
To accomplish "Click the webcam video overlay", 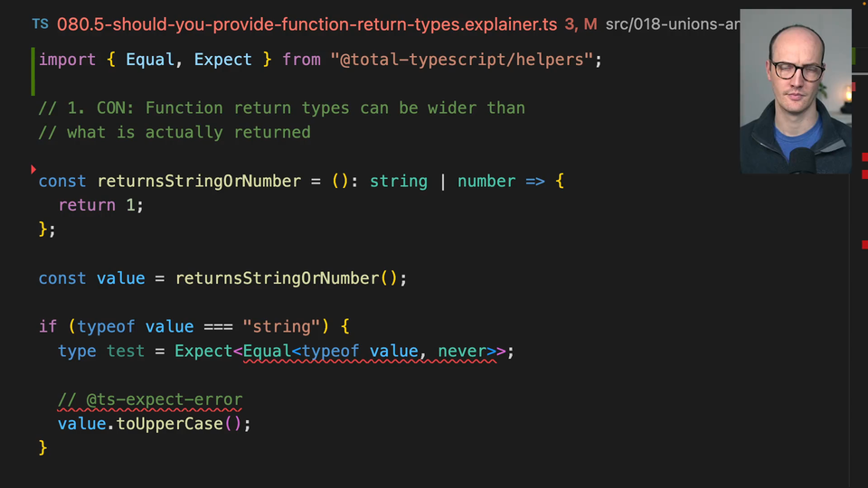I will point(796,92).
